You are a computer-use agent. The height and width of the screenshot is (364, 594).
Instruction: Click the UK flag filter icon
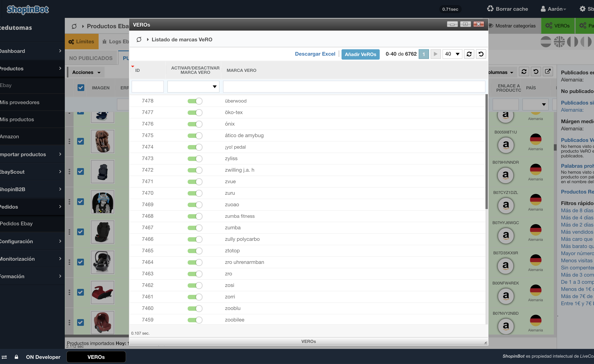(x=559, y=42)
